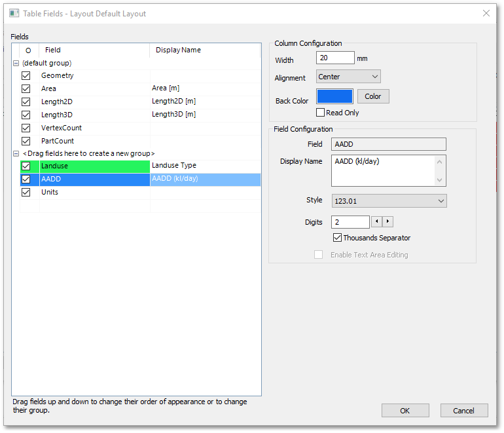Viewport: 504px width, 433px height.
Task: Click the blue Back Color swatch
Action: [334, 96]
